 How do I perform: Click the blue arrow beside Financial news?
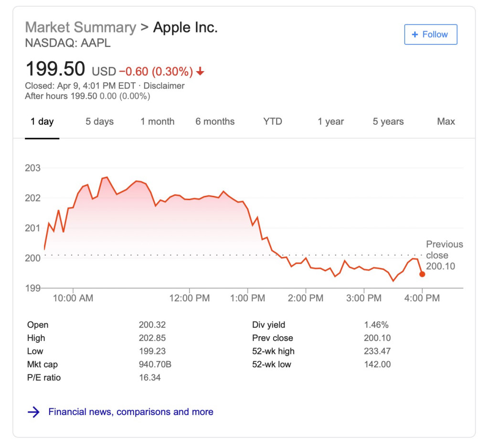click(34, 412)
